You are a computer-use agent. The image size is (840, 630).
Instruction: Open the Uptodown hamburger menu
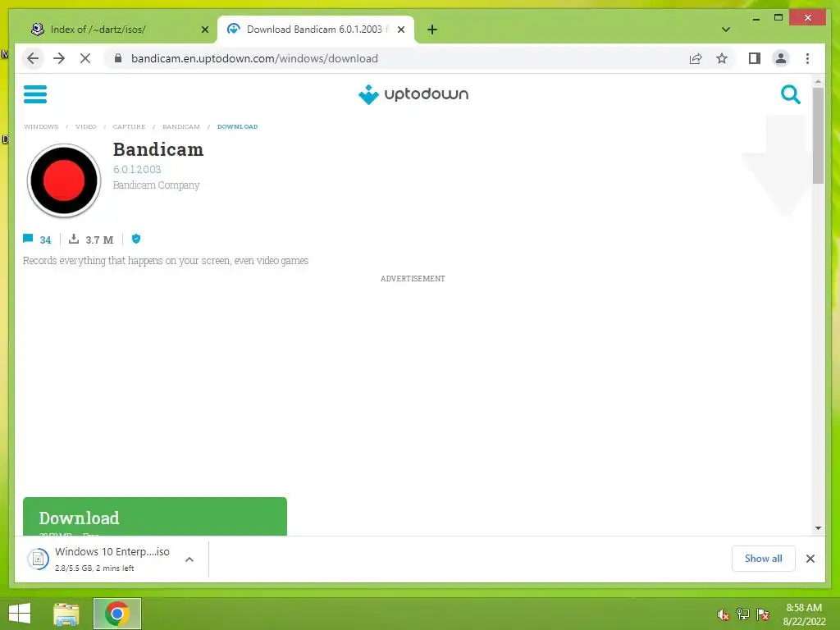34,94
